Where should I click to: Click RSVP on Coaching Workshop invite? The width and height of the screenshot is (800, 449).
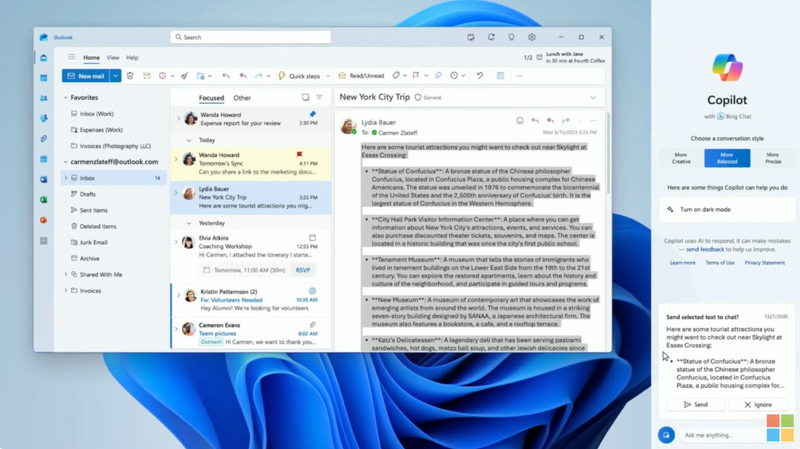[303, 270]
